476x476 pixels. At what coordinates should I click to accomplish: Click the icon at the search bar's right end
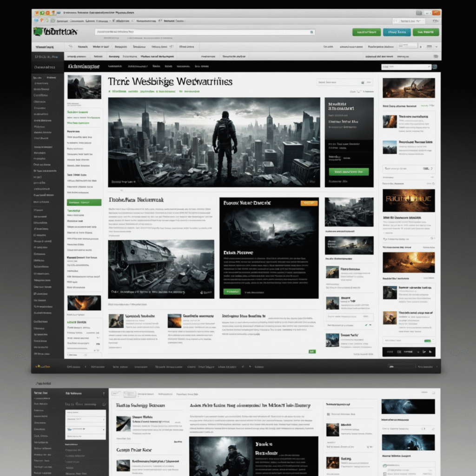(311, 32)
